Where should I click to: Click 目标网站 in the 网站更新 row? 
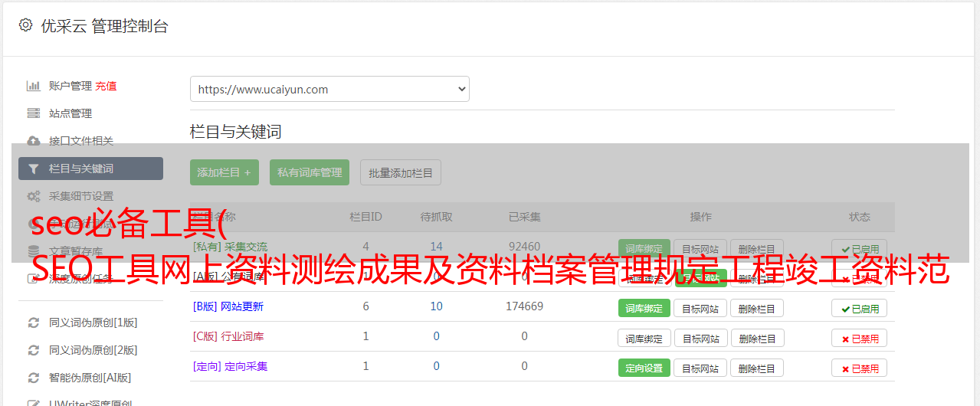700,308
